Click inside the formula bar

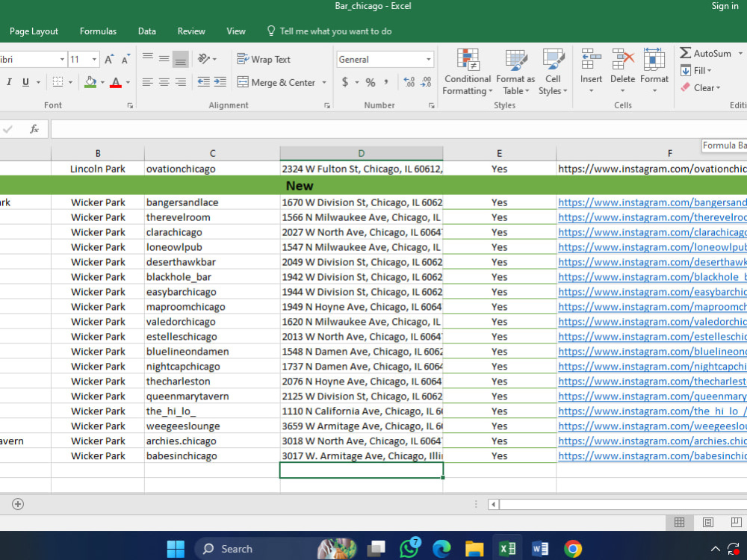tap(398, 129)
